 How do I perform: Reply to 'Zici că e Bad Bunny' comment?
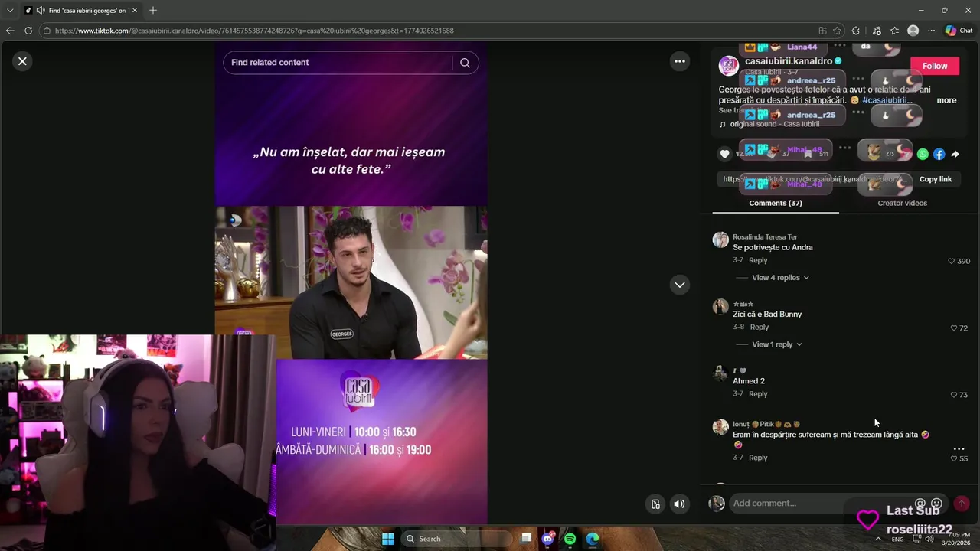click(759, 328)
